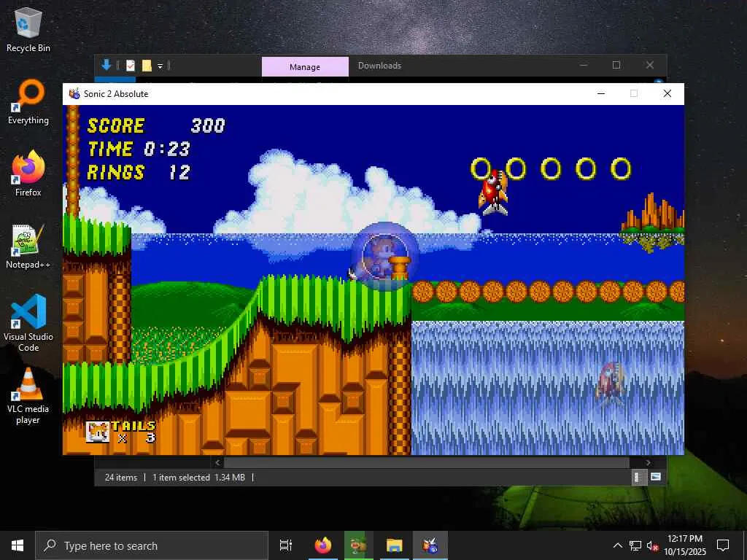Screen dimensions: 747x560
Task: Launch Firefox from the desktop shortcut
Action: point(28,175)
